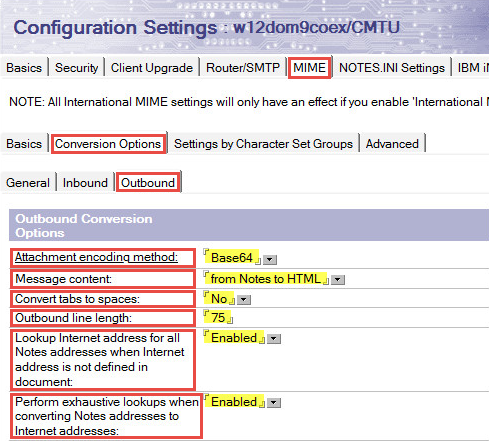This screenshot has width=489, height=441.
Task: Click the 'Convert tabs to spaces:' label
Action: pyautogui.click(x=77, y=299)
